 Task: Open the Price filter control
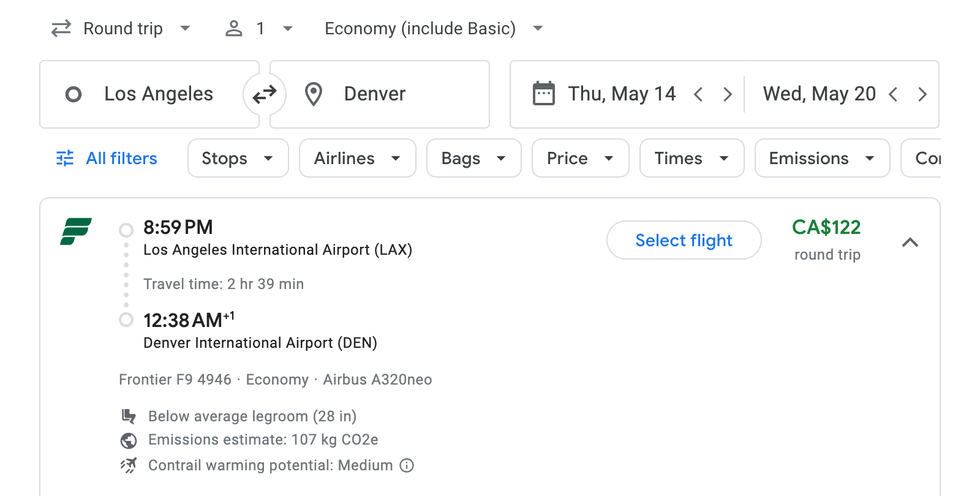tap(579, 158)
